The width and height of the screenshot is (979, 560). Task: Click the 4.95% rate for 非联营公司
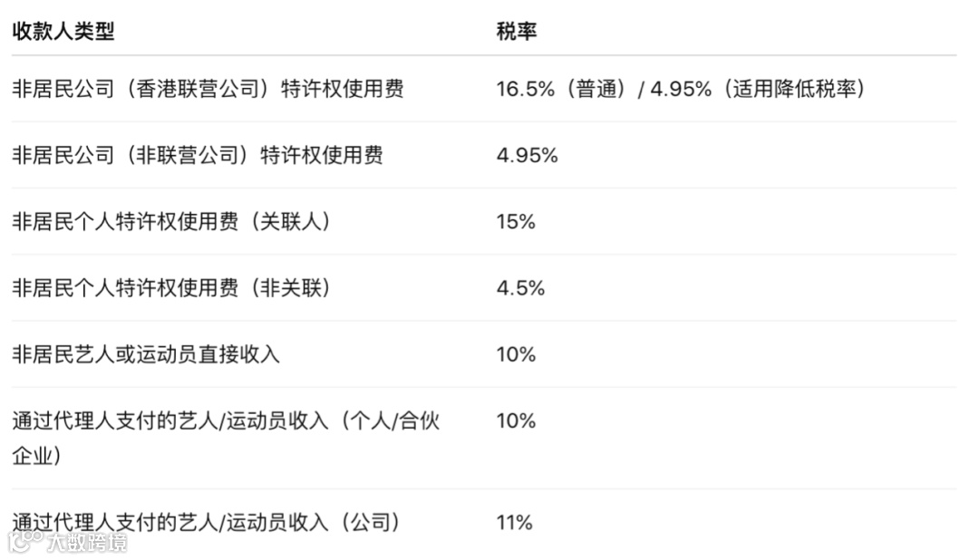coord(527,155)
